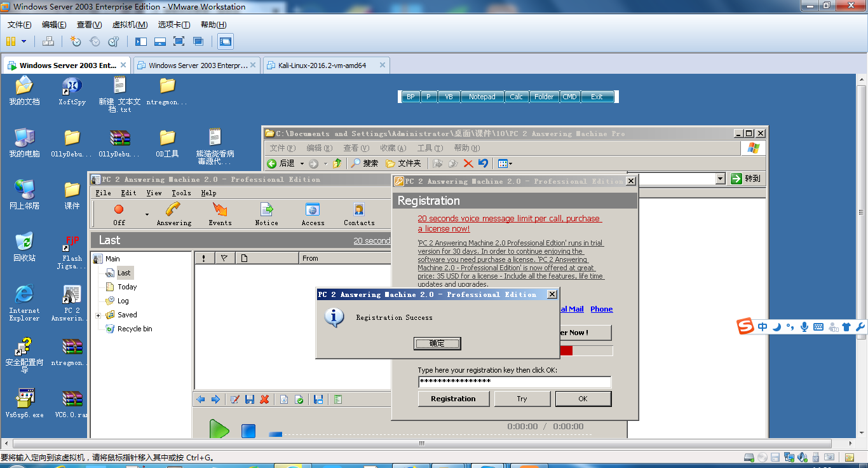Screen dimensions: 868x468
Task: Toggle the Sogou moon half/full-width icon
Action: tap(776, 327)
